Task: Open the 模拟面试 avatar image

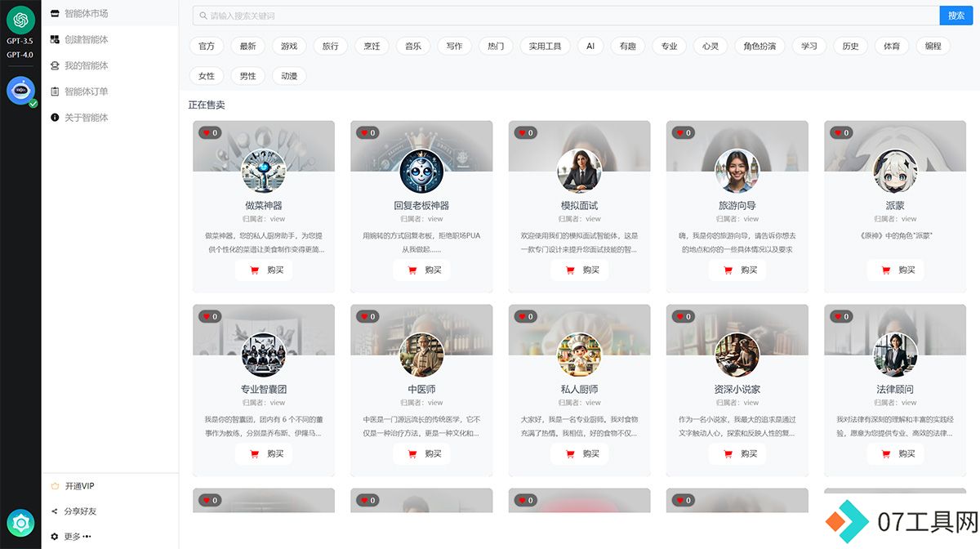Action: tap(579, 171)
